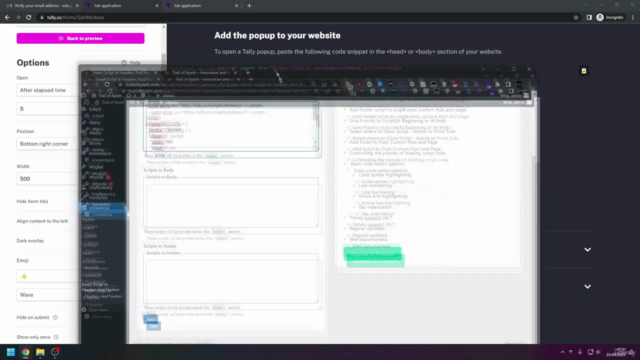Expand the upper collapsed section chevron on the right

click(587, 249)
